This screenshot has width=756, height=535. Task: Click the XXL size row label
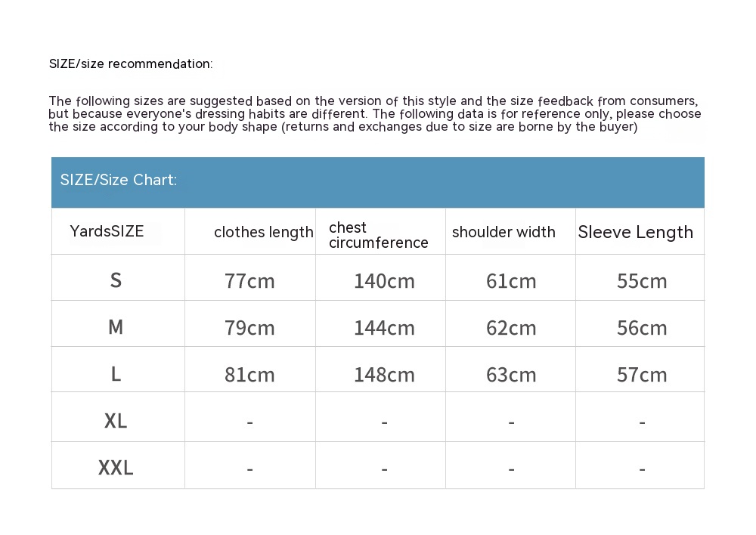[x=116, y=468]
